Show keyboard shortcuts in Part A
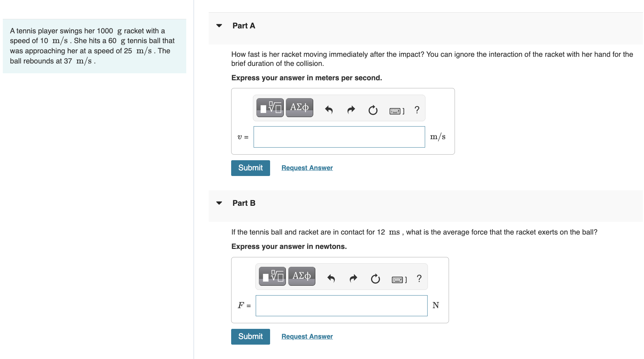The image size is (644, 359). pos(397,111)
